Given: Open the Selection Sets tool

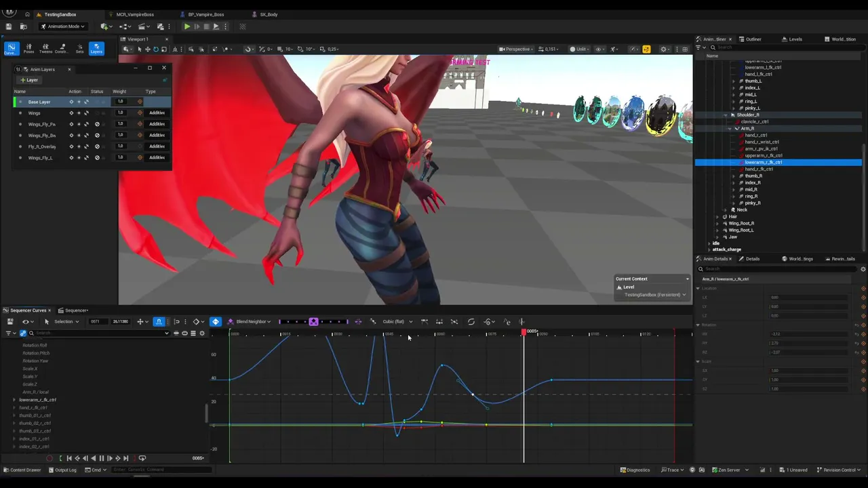Looking at the screenshot, I should tap(79, 49).
